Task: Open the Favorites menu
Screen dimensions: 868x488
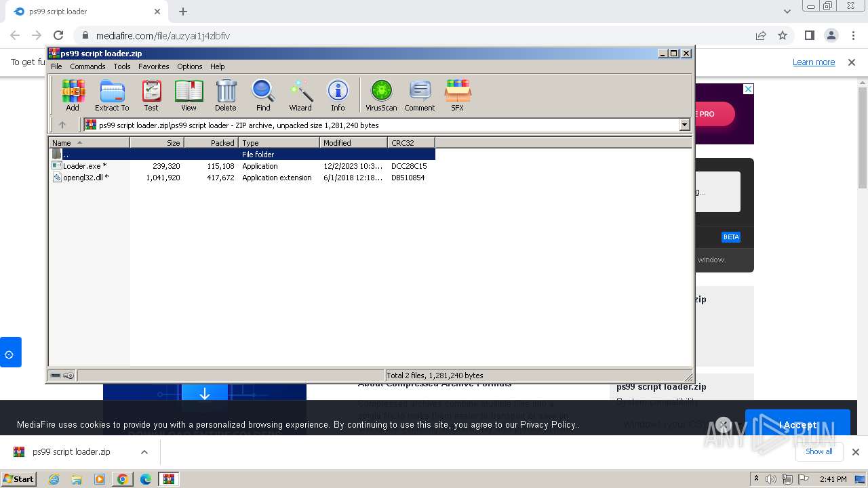Action: coord(154,66)
